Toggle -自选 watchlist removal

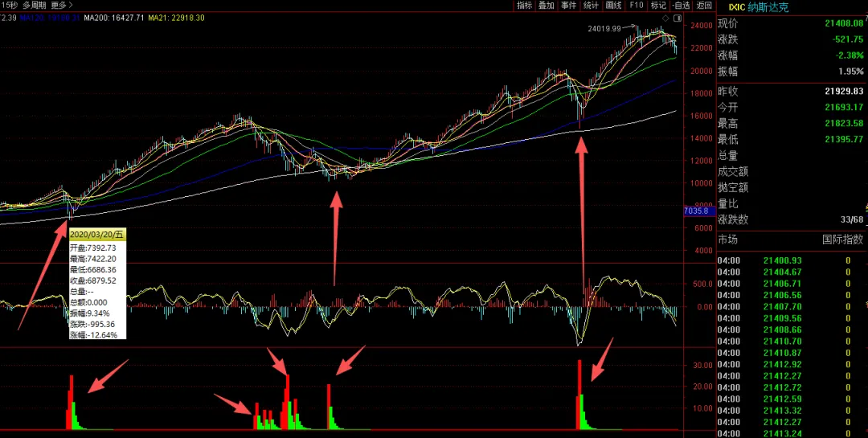pyautogui.click(x=681, y=6)
